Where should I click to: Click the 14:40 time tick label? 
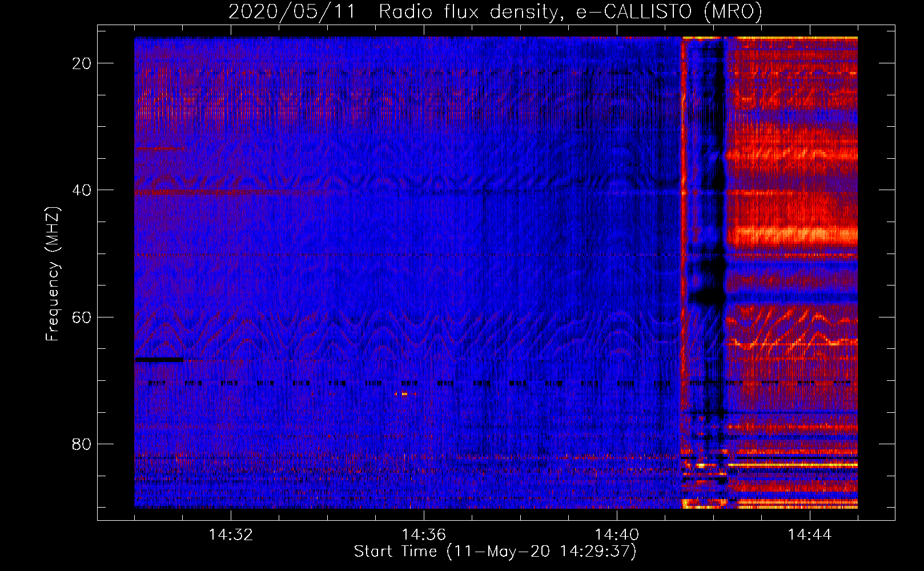pos(617,535)
